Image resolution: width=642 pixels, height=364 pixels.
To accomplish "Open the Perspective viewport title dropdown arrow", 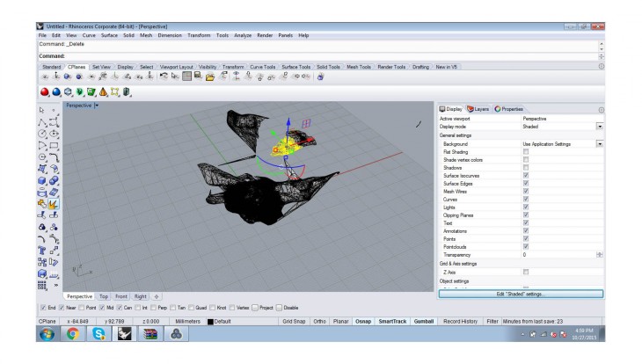I will click(x=96, y=105).
